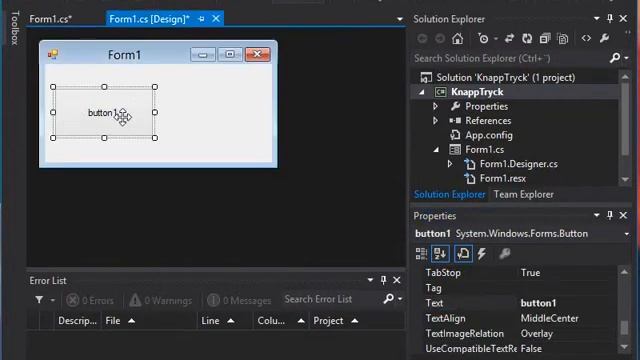Collapse All nodes in Solution Explorer
The image size is (640, 360).
545,39
